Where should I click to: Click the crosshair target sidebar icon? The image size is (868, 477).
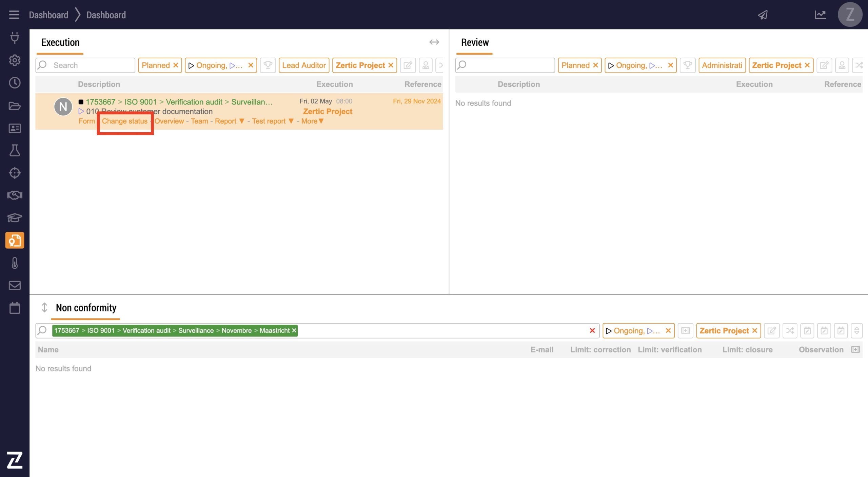pos(15,173)
